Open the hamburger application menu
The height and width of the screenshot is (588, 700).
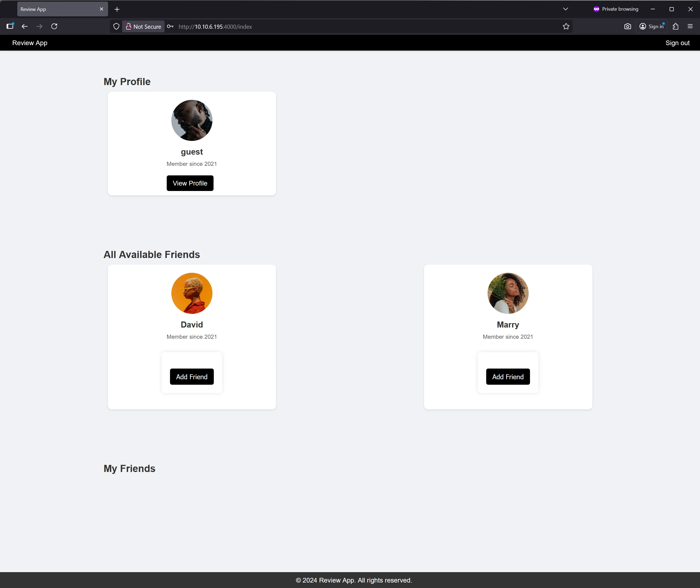point(690,26)
